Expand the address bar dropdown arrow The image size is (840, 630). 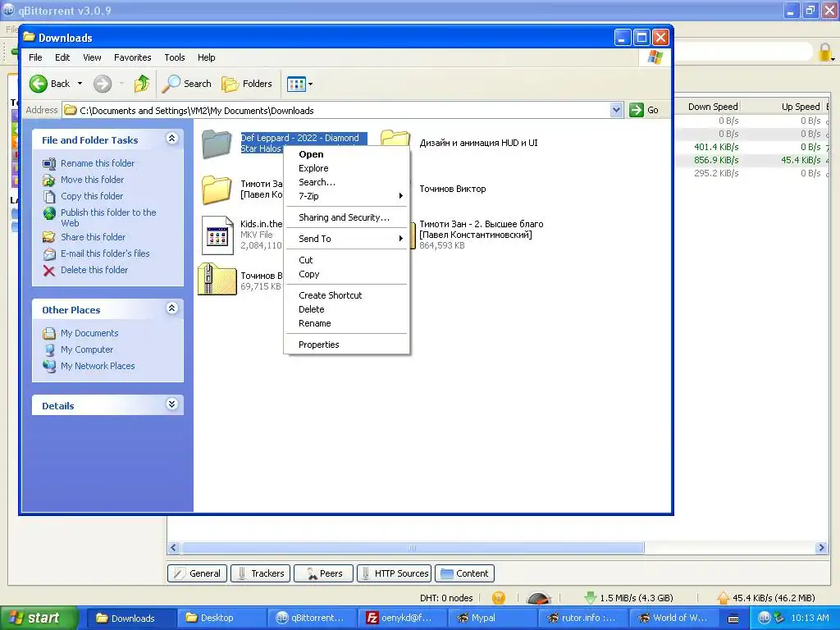coord(617,110)
